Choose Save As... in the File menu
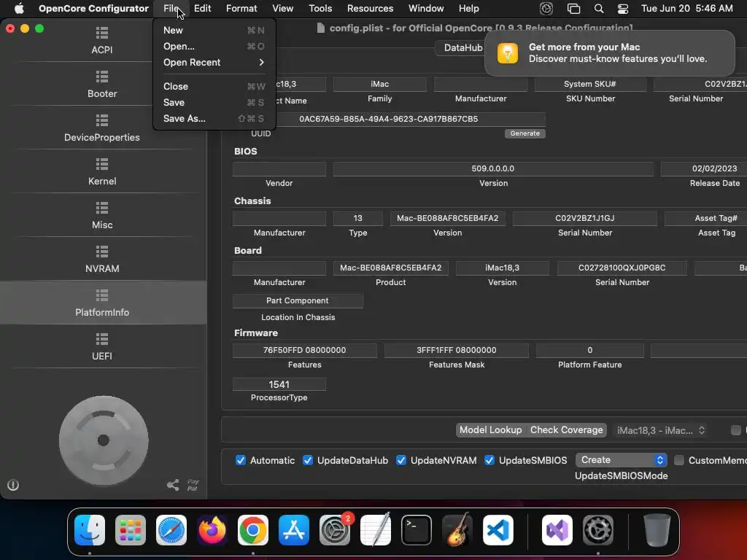The height and width of the screenshot is (560, 747). click(214, 119)
